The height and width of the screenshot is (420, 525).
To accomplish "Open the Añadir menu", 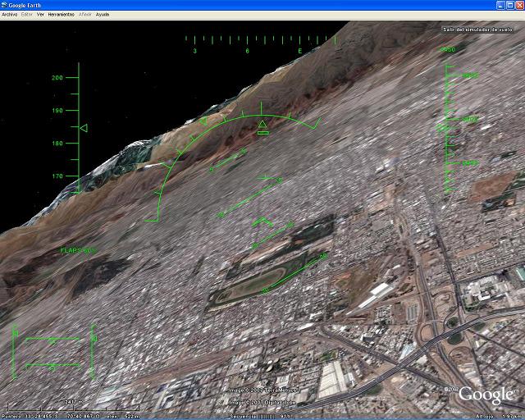I will tap(85, 15).
